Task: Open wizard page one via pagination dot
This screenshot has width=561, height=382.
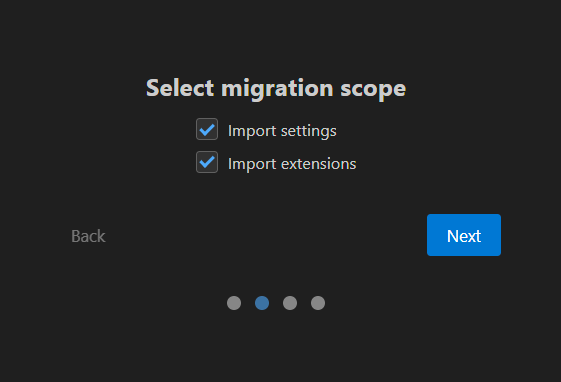Action: click(x=234, y=303)
